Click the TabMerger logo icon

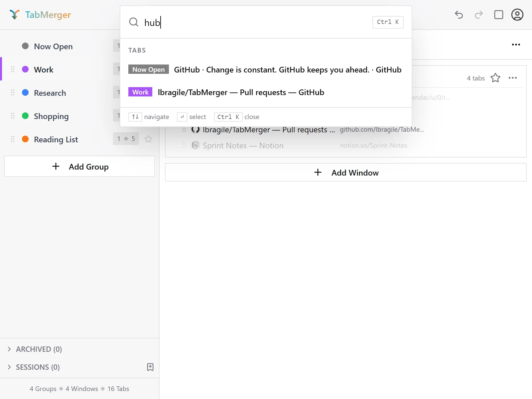pos(15,15)
